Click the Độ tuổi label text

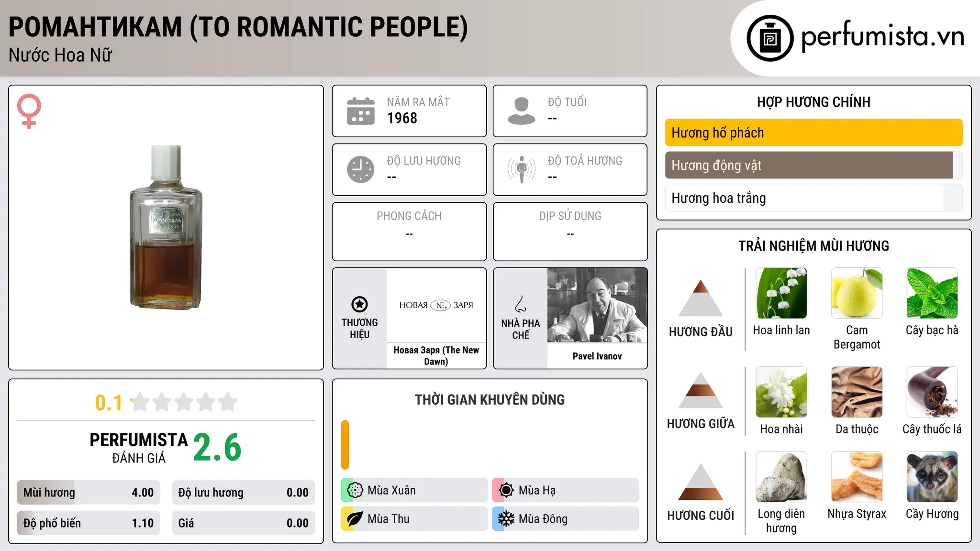(567, 102)
